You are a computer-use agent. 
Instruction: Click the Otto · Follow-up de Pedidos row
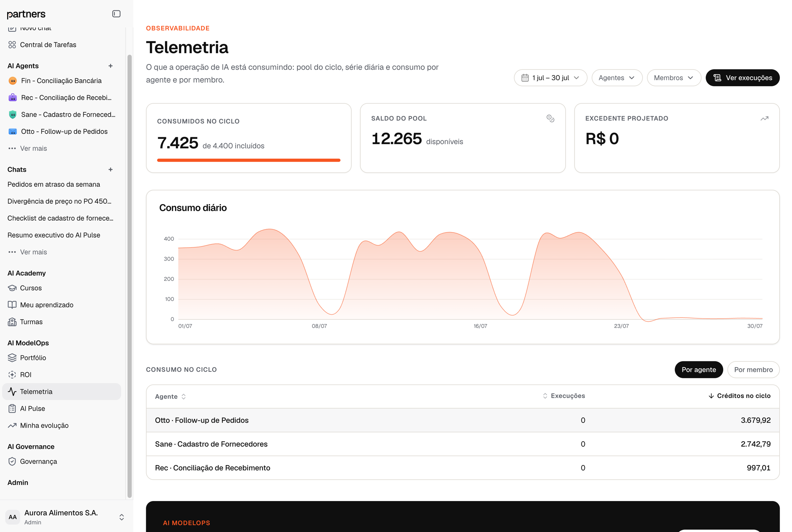click(463, 420)
